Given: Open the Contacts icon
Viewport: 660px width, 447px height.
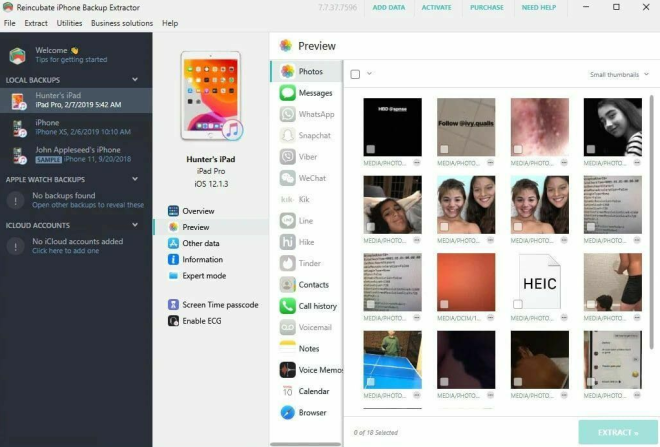Looking at the screenshot, I should (x=287, y=285).
